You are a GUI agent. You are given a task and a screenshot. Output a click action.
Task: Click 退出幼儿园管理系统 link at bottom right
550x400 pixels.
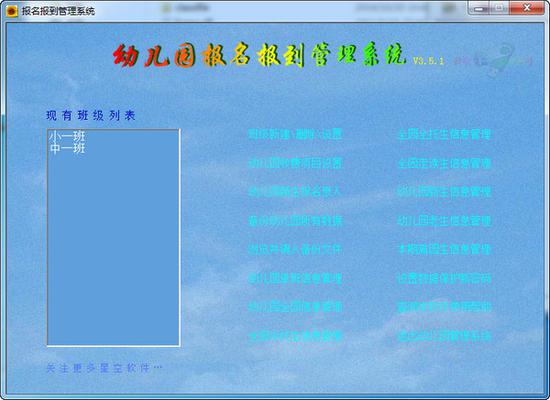point(444,336)
